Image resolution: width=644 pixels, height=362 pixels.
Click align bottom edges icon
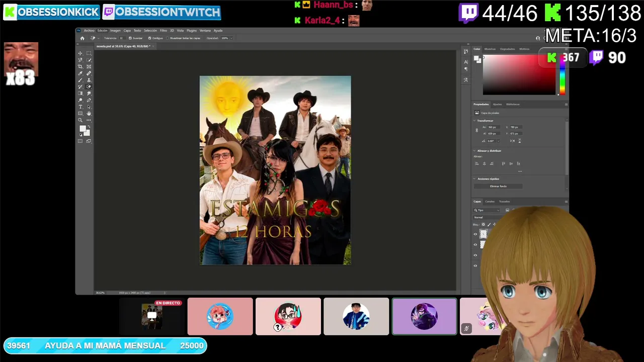pyautogui.click(x=518, y=163)
